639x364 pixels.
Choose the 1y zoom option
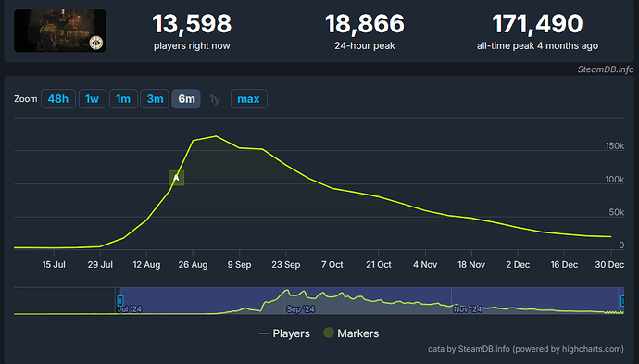[215, 99]
